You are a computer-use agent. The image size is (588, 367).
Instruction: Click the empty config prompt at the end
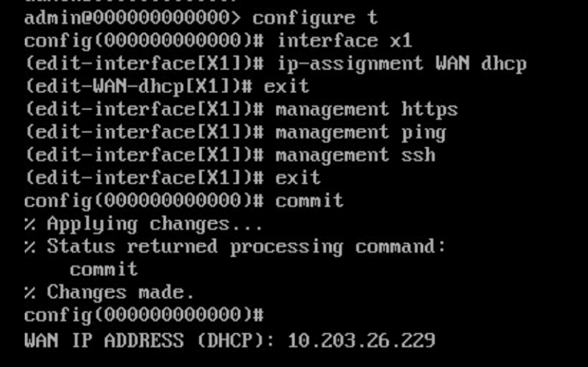point(144,315)
